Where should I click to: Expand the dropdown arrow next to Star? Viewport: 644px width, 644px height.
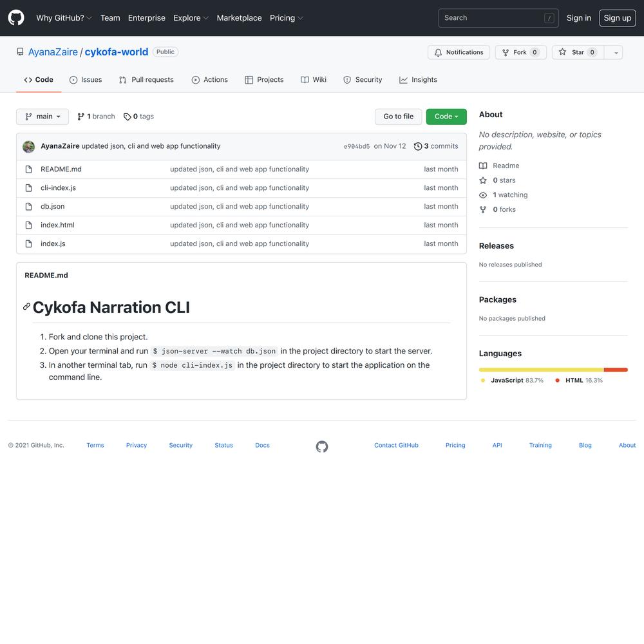pos(615,53)
